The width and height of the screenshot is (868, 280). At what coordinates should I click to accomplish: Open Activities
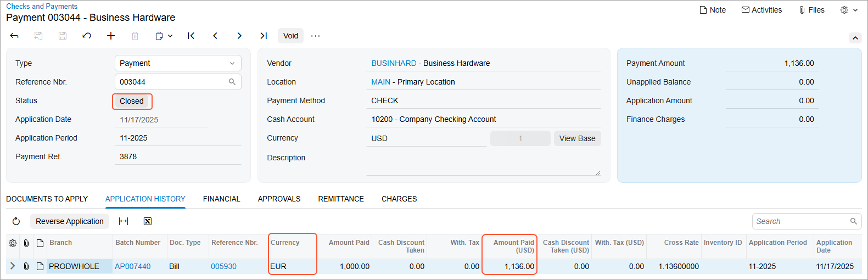(x=761, y=10)
